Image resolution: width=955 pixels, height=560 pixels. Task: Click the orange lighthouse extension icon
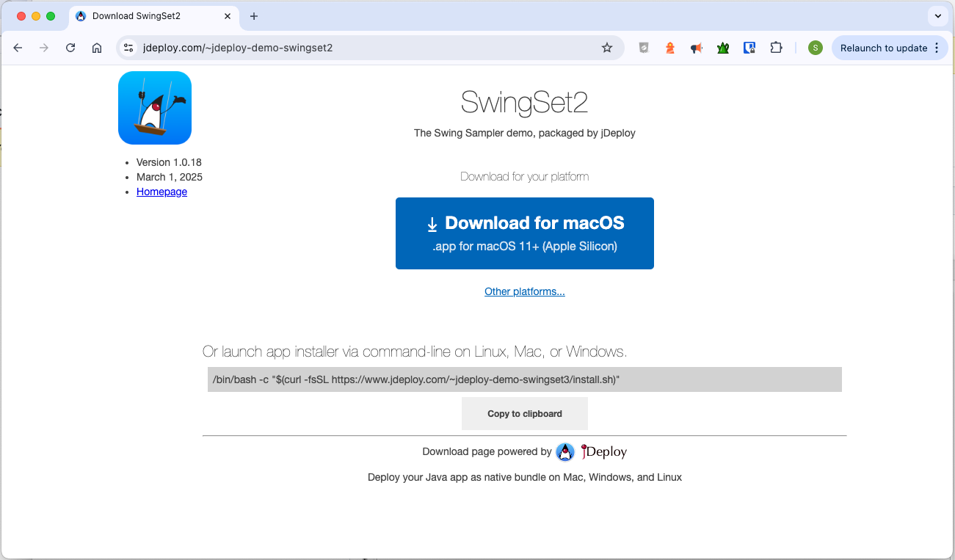670,48
